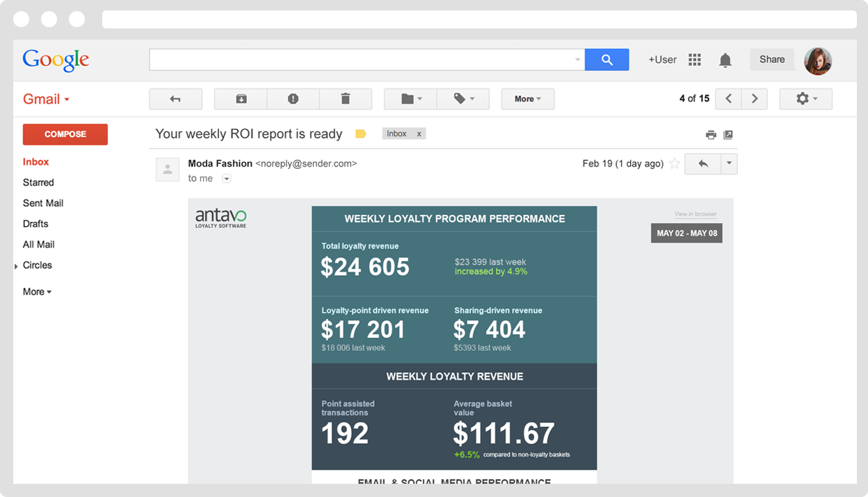Remove the Inbox label with x
The image size is (868, 497).
(x=419, y=134)
